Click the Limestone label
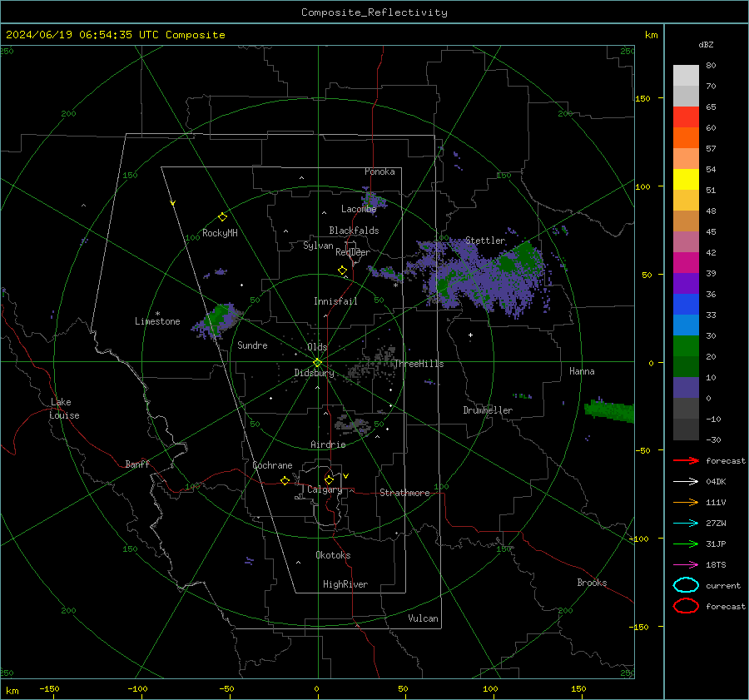Image resolution: width=749 pixels, height=700 pixels. coord(157,321)
